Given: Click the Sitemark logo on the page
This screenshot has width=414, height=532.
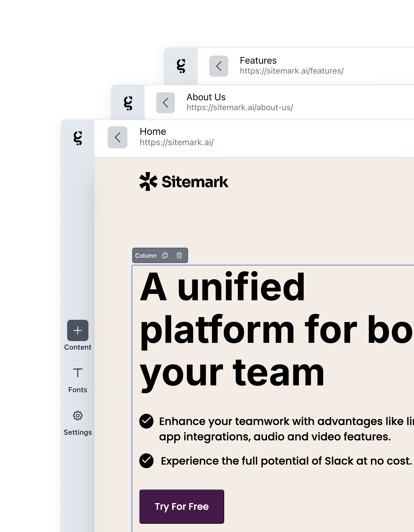Looking at the screenshot, I should point(184,181).
